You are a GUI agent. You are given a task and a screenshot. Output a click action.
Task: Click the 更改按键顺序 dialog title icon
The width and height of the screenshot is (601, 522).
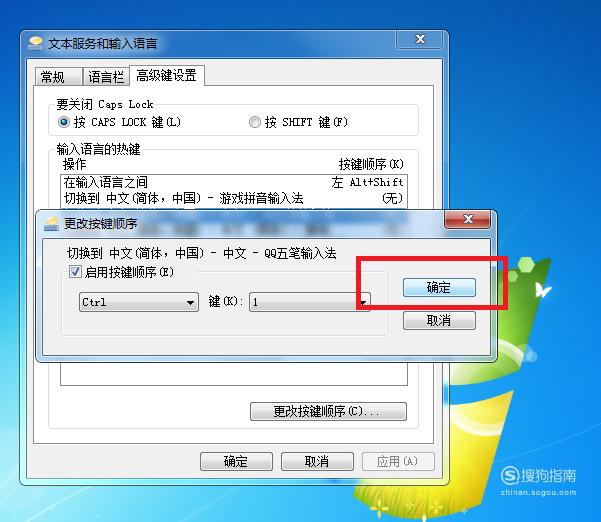click(51, 223)
